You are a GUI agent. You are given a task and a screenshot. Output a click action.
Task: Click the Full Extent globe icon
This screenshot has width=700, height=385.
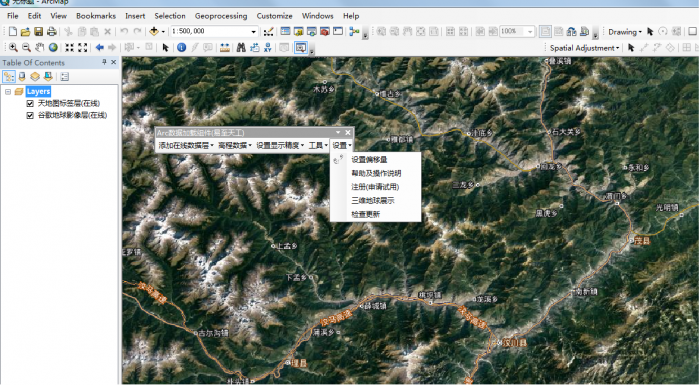pos(53,47)
